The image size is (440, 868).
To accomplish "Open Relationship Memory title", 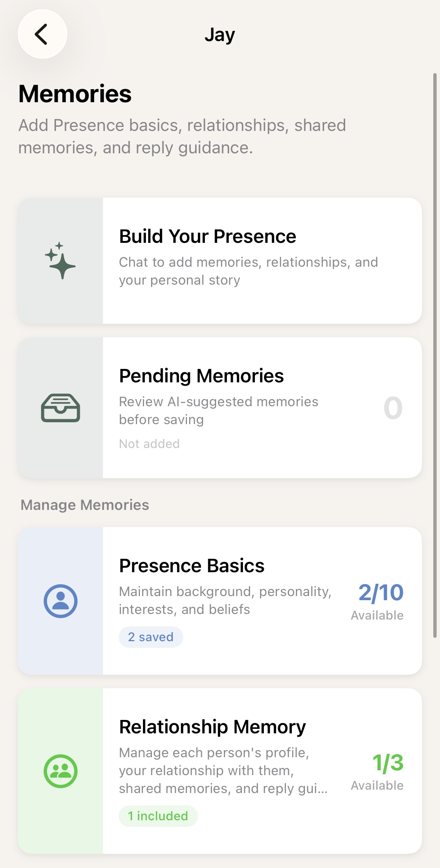I will point(212,727).
